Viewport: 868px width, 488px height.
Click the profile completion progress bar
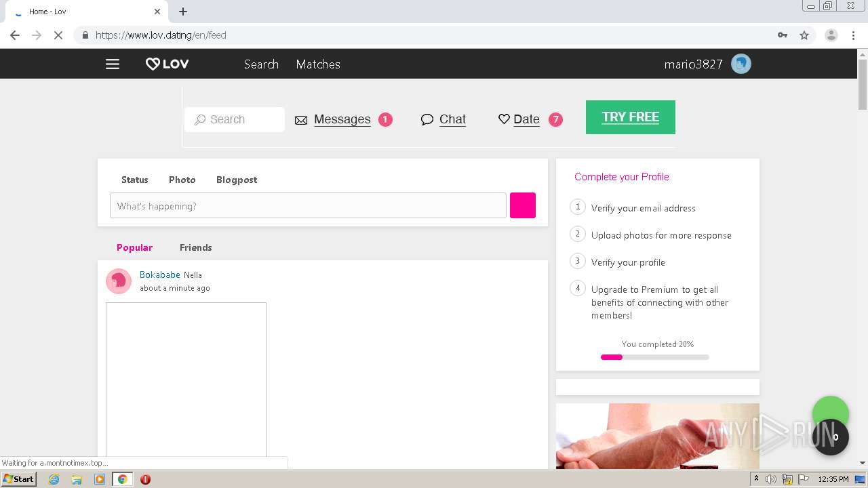pyautogui.click(x=655, y=357)
